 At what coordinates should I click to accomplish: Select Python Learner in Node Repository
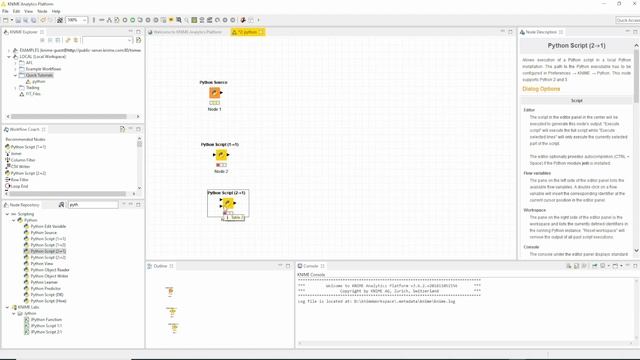click(44, 282)
